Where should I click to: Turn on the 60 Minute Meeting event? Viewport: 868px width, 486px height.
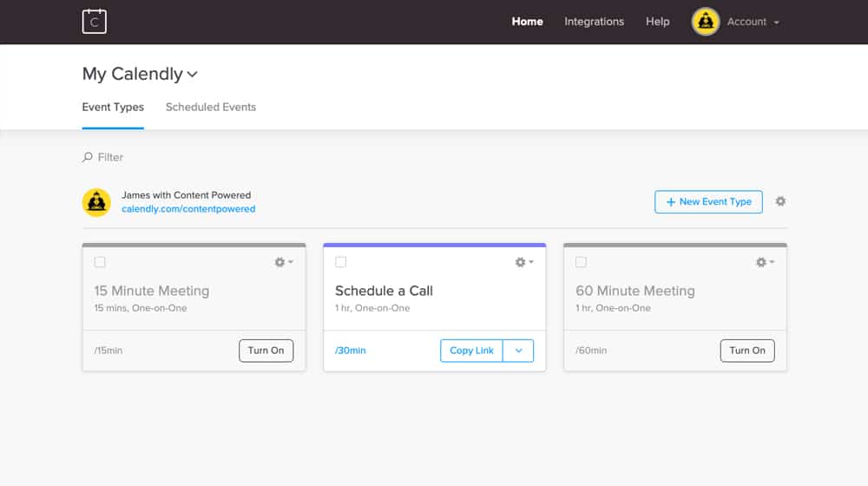pyautogui.click(x=746, y=351)
